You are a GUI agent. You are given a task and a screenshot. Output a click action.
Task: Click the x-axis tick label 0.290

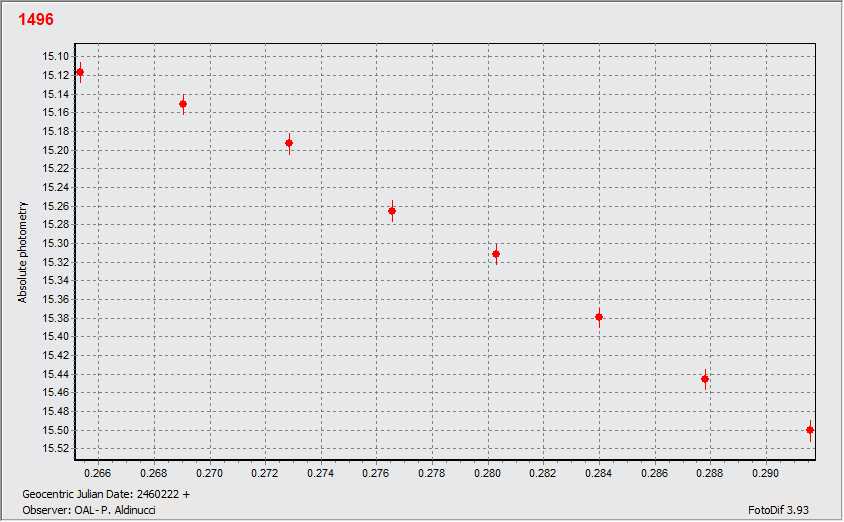point(765,474)
